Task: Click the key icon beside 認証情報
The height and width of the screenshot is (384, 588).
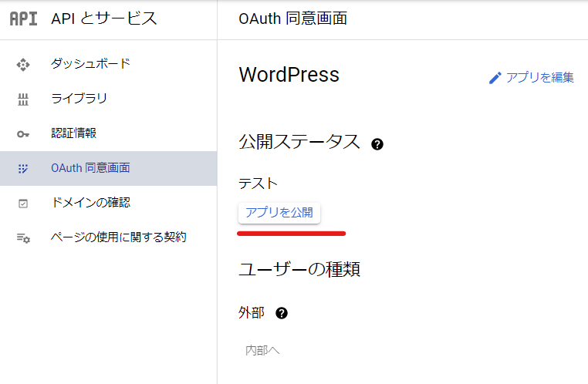Action: click(23, 133)
